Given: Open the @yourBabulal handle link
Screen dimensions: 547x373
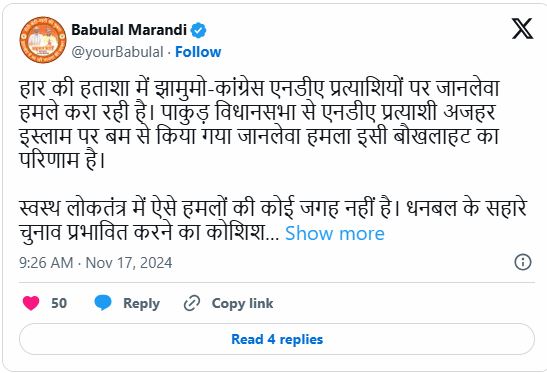Looking at the screenshot, I should point(117,52).
